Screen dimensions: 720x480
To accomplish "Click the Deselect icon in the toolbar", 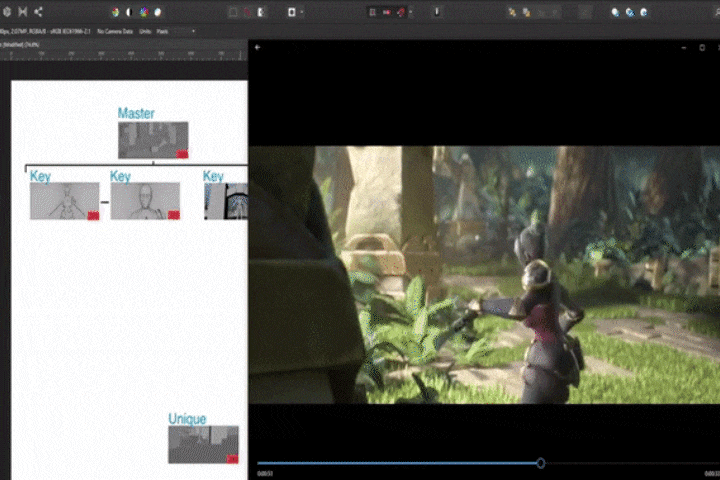I will click(248, 12).
